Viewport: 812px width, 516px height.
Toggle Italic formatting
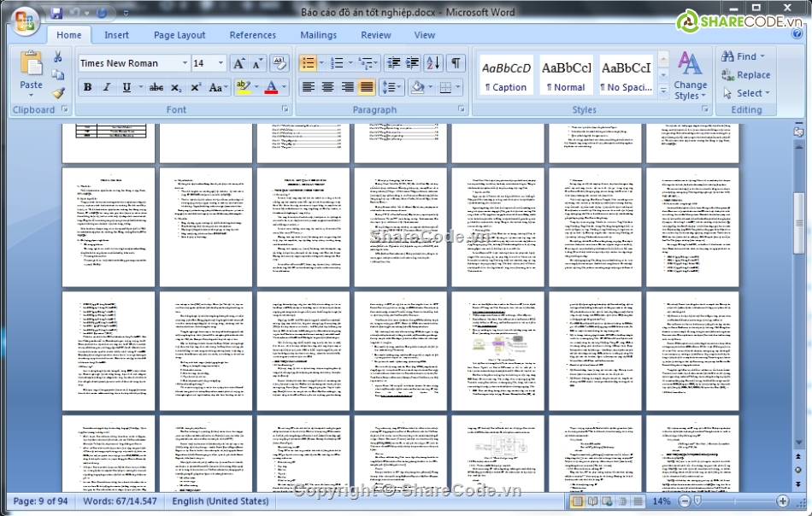[x=107, y=87]
